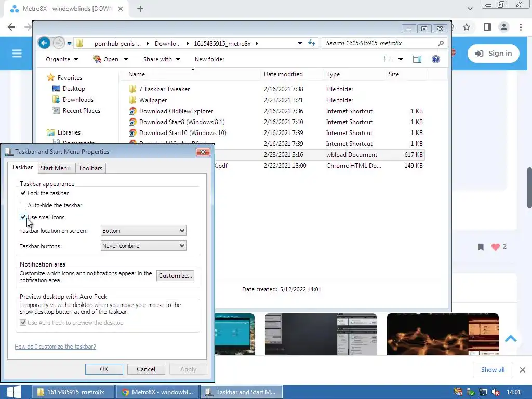The image size is (532, 399).
Task: Toggle Lock the taskbar checkbox
Action: 23,193
